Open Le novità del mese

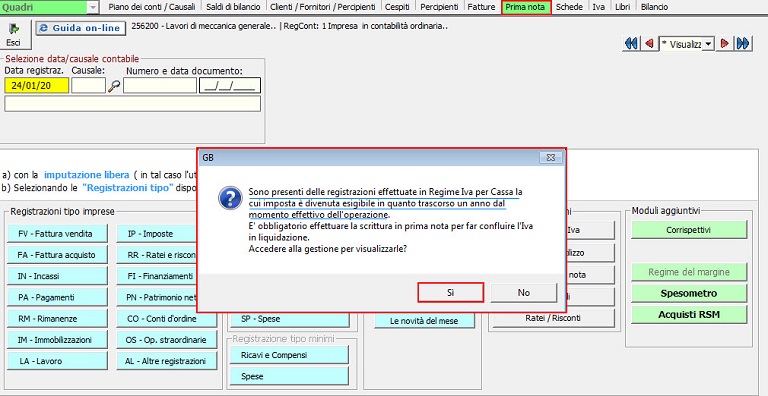425,321
